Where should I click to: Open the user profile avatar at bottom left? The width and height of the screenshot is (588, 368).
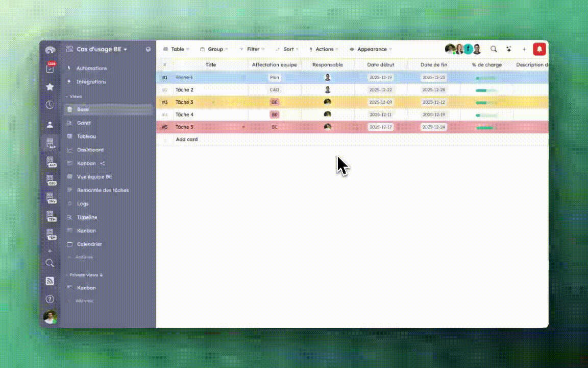coord(50,316)
